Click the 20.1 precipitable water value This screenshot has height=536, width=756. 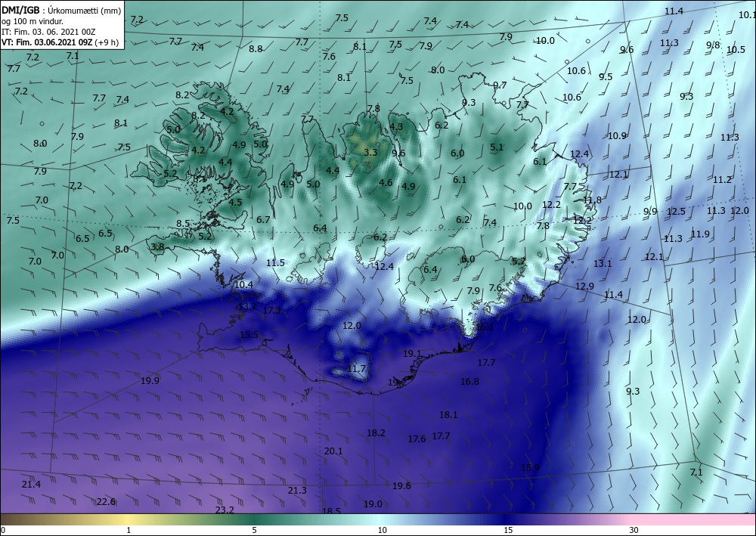[333, 451]
